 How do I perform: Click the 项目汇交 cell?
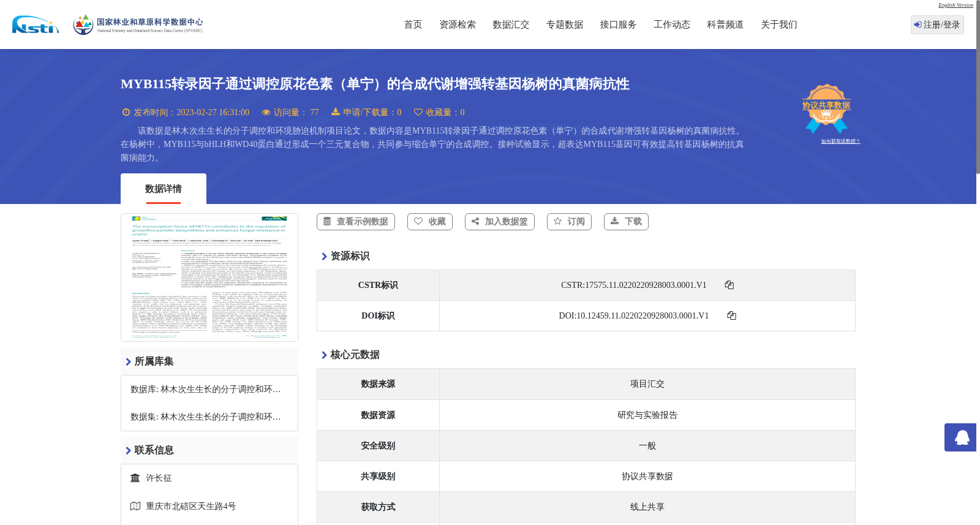[647, 384]
